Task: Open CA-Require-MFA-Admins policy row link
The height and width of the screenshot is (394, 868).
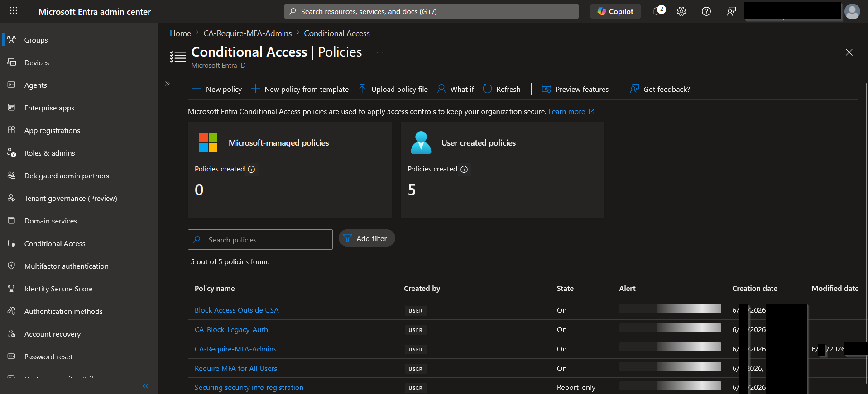Action: pos(235,349)
